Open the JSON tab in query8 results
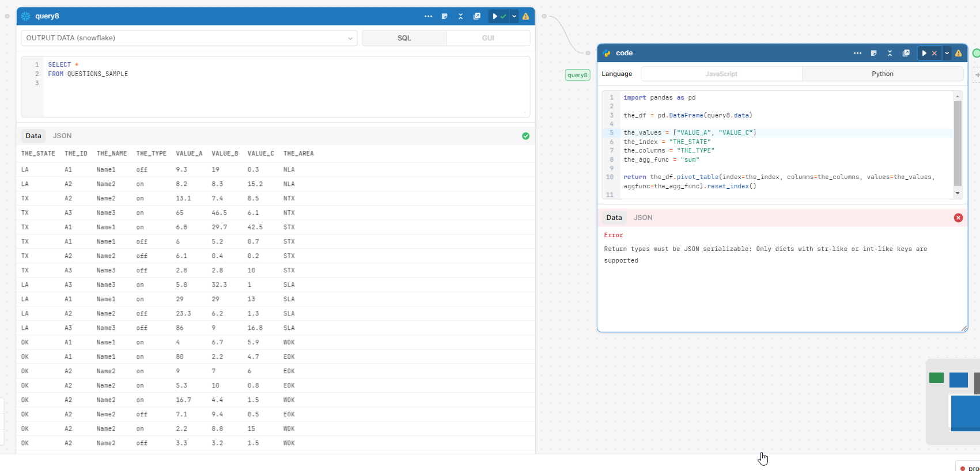Viewport: 980px width, 471px height. [x=62, y=136]
